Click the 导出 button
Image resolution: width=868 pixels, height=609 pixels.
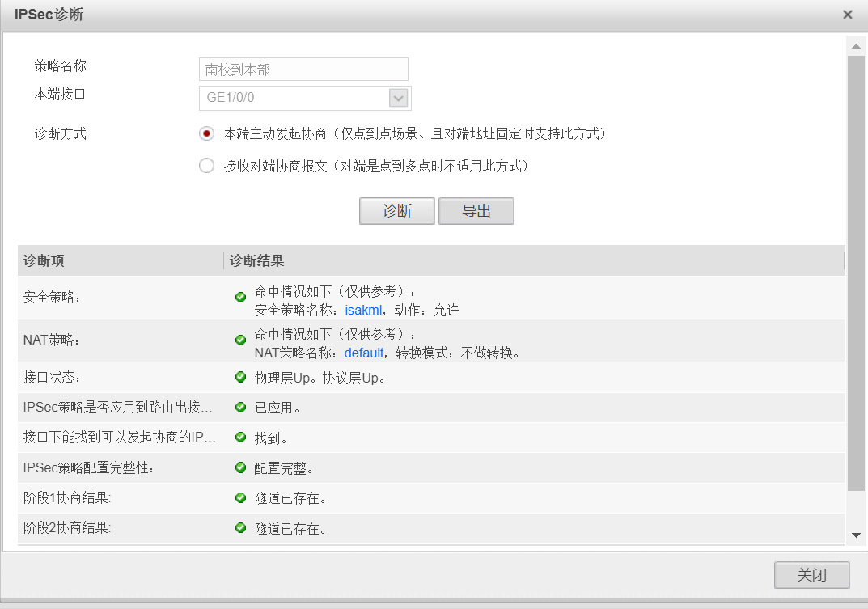click(476, 211)
